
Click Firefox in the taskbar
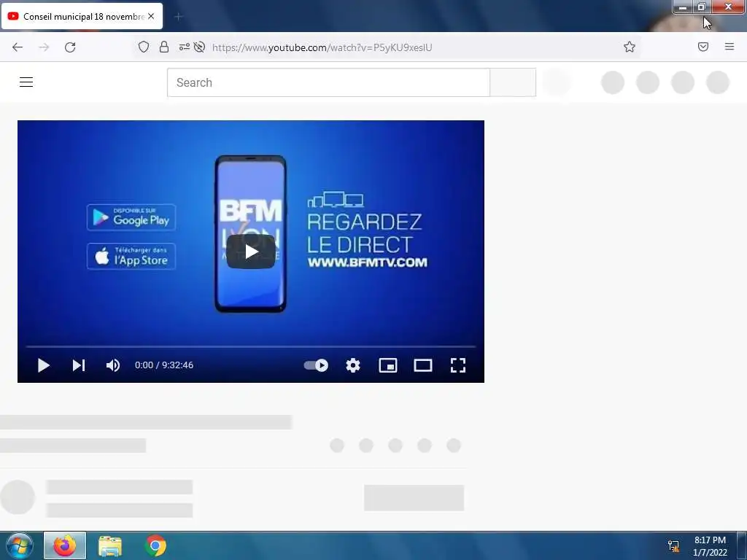coord(65,545)
